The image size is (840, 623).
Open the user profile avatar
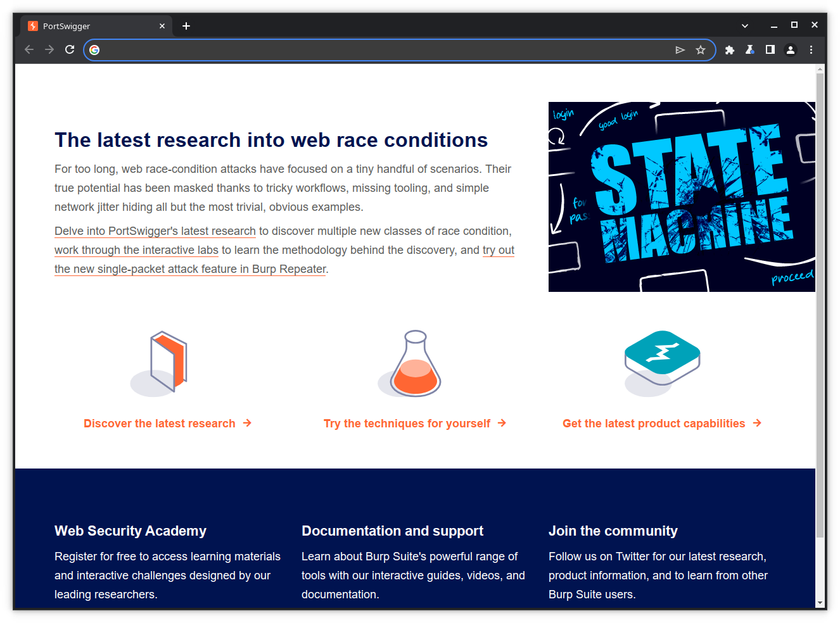pyautogui.click(x=791, y=50)
